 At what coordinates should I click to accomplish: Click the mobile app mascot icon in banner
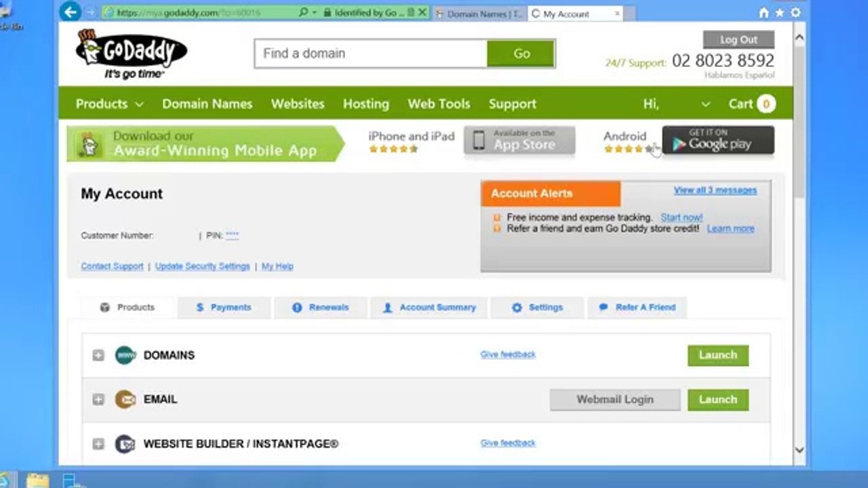point(89,144)
